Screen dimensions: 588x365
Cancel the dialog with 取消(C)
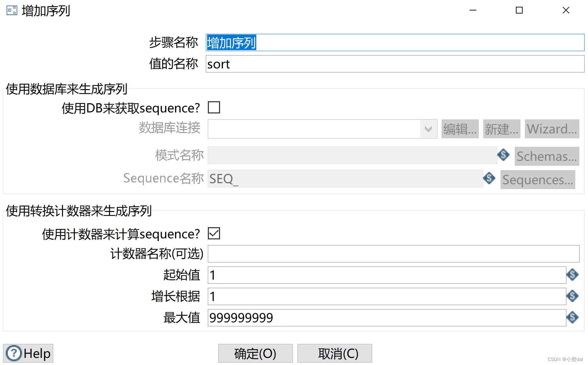[x=335, y=353]
